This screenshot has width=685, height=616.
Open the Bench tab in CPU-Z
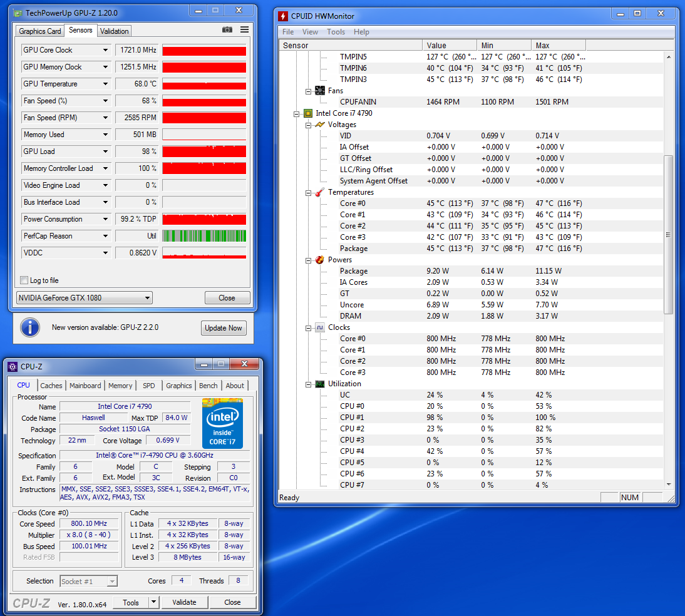coord(209,386)
